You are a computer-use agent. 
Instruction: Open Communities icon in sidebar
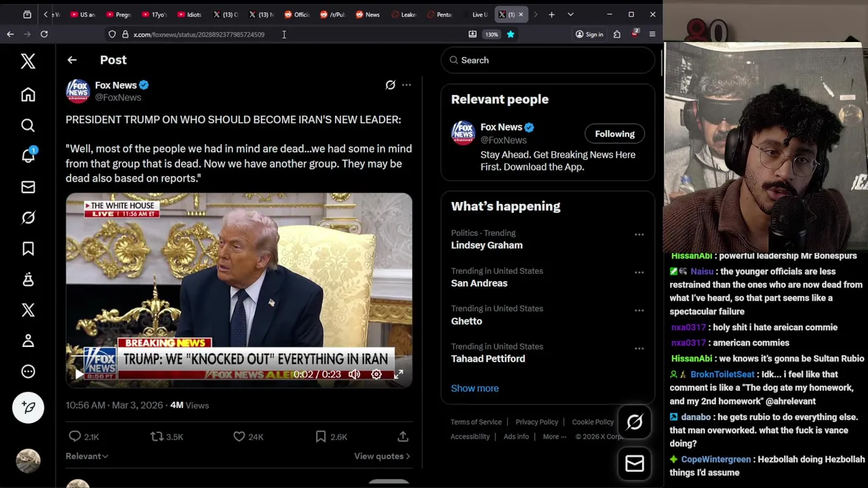(x=28, y=279)
